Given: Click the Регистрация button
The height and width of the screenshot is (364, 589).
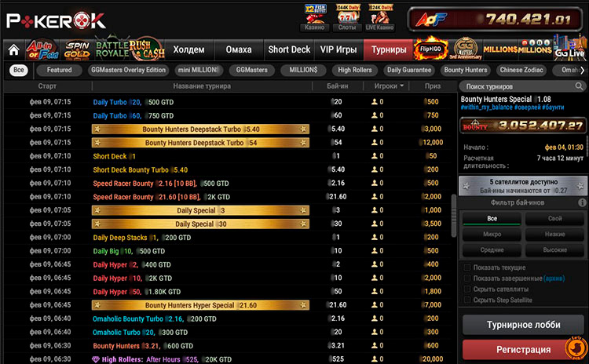Looking at the screenshot, I should click(523, 350).
